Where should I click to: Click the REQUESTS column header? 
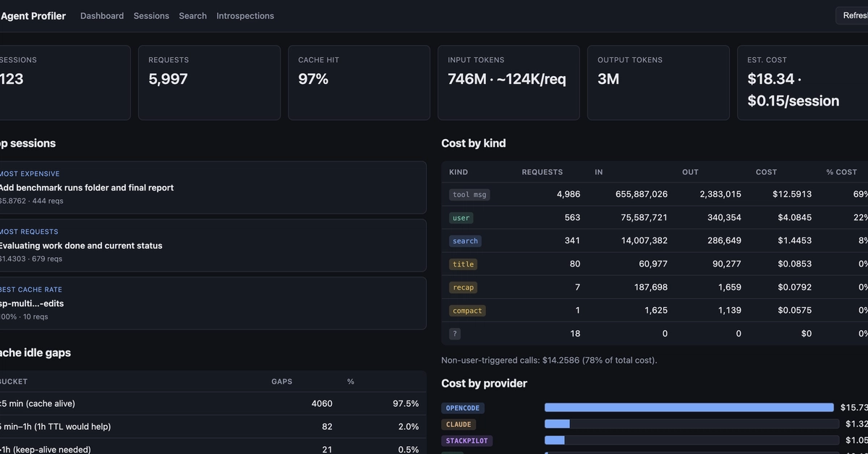(x=542, y=172)
